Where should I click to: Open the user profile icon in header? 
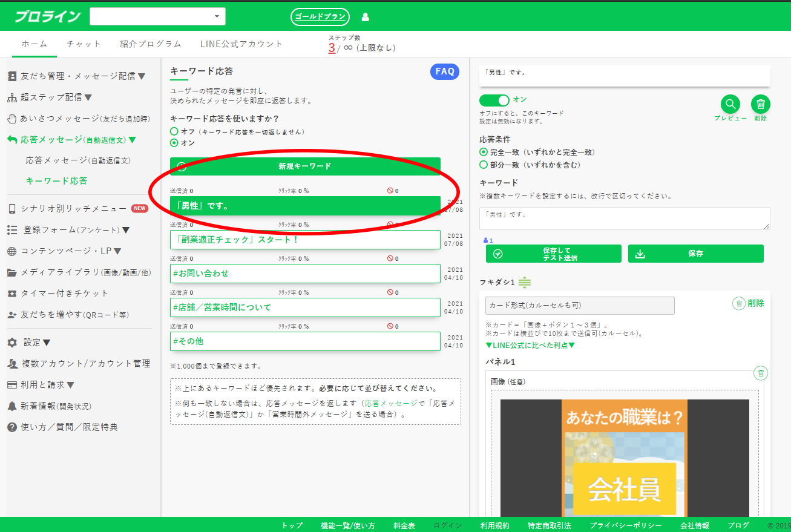[365, 17]
